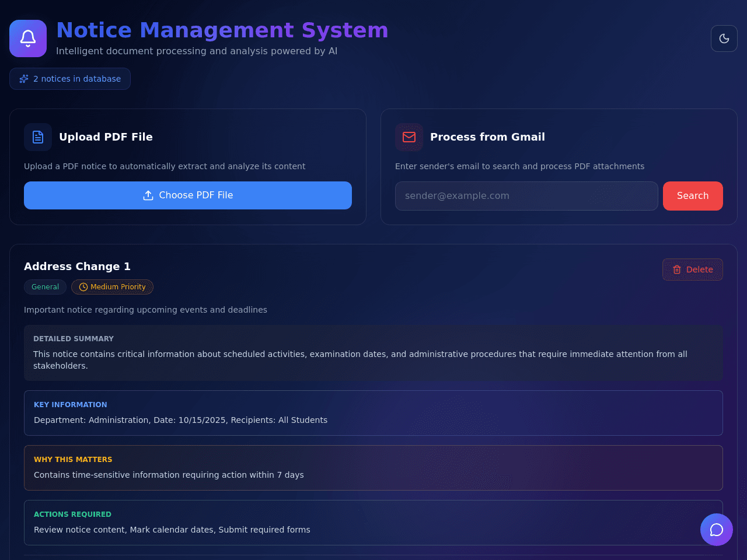Click the "Intelligent document processing" subtitle
747x560 pixels.
coord(197,51)
